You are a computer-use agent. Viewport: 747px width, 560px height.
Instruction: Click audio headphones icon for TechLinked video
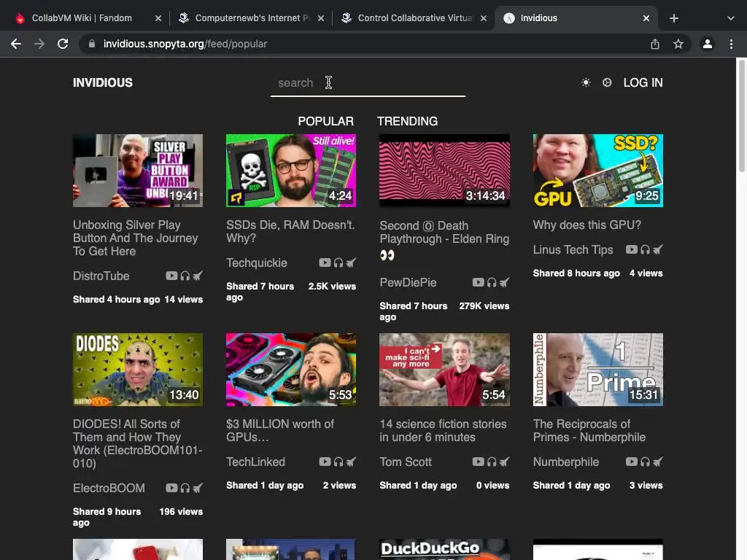click(x=338, y=462)
